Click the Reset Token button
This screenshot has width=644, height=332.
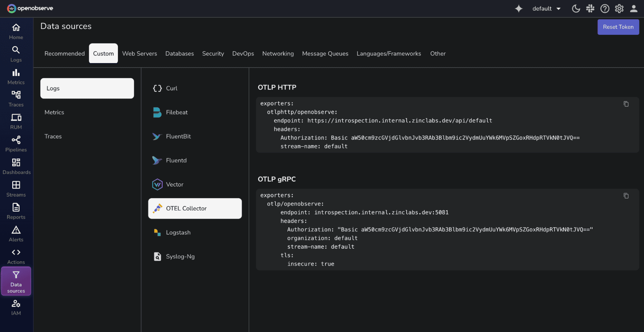point(618,27)
